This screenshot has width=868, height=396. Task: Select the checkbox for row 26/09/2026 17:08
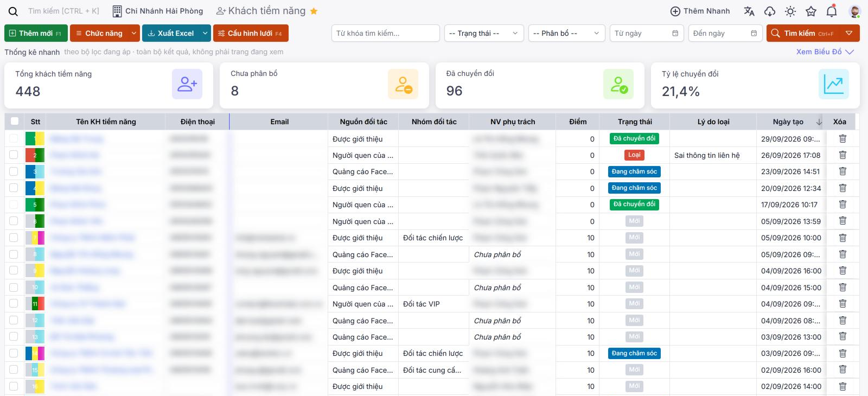pos(14,155)
